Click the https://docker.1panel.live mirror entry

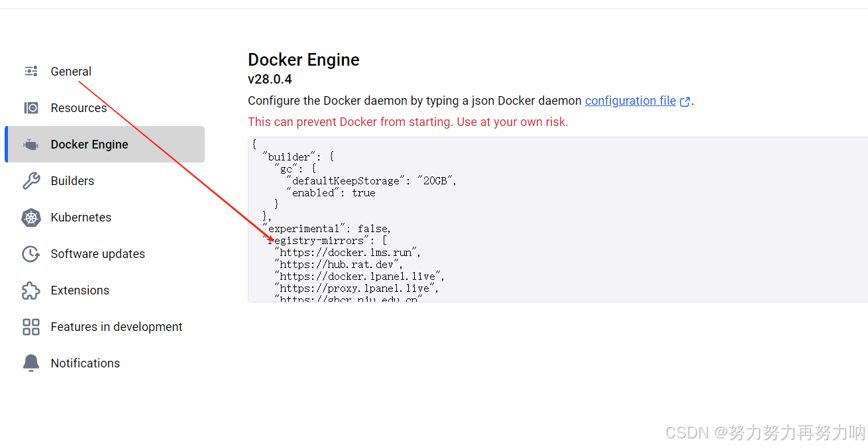tap(360, 277)
